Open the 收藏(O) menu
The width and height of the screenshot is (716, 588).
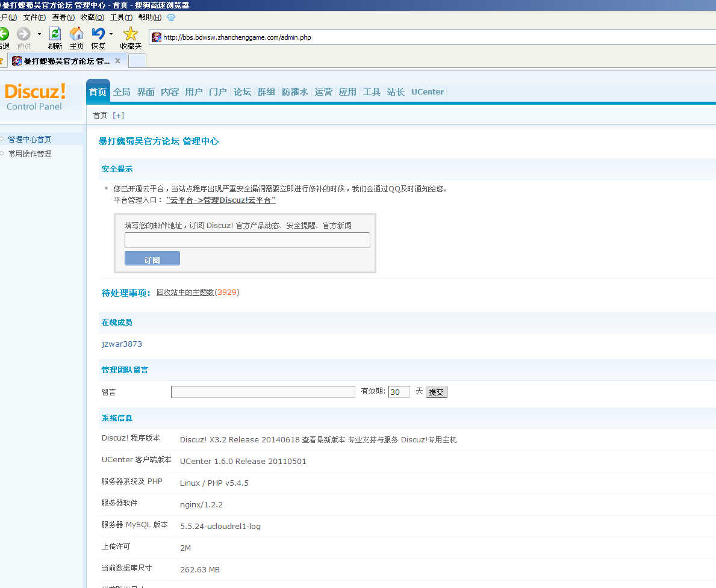(x=92, y=17)
